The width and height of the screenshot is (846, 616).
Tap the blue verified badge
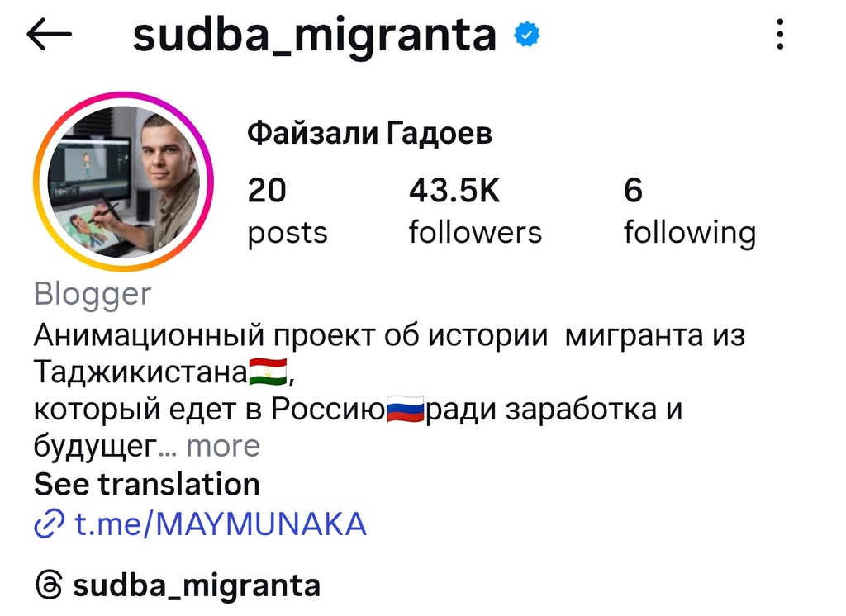click(526, 35)
